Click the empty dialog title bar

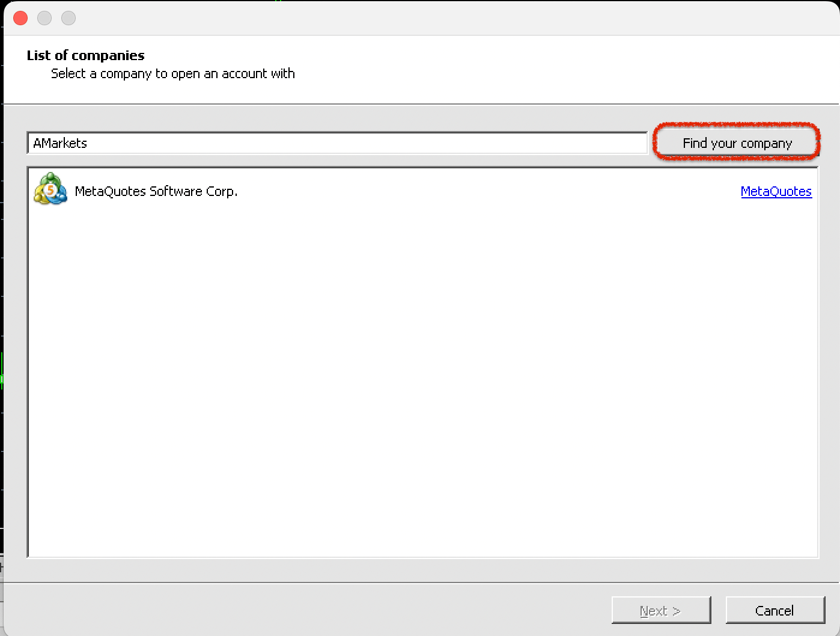pyautogui.click(x=421, y=18)
